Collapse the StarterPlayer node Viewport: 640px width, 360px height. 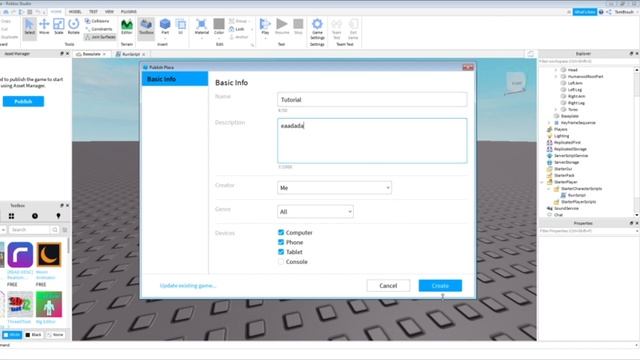tap(542, 182)
